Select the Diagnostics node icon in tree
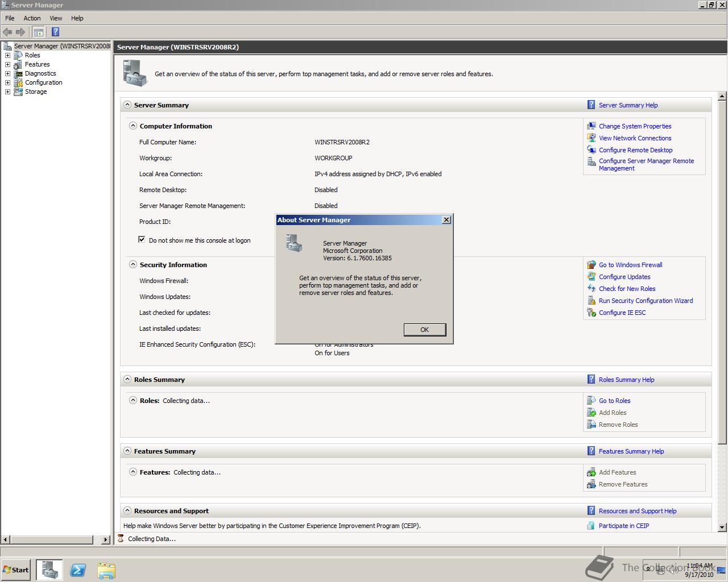Screen dimensions: 728x582 18,73
